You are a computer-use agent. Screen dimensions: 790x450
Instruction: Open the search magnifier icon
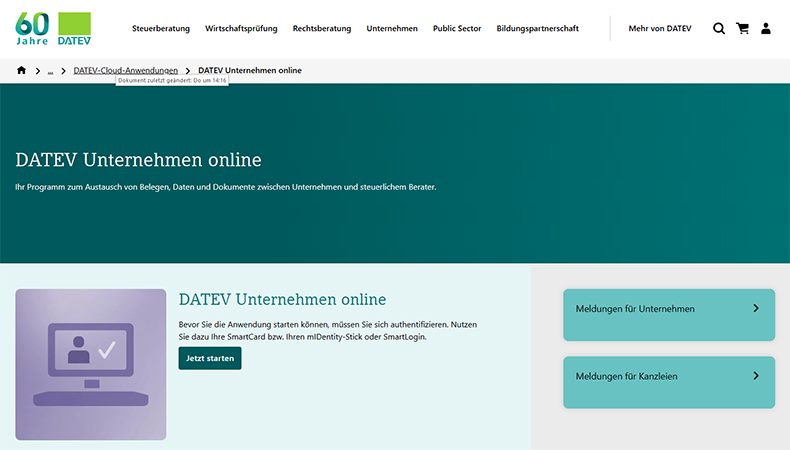pos(719,29)
